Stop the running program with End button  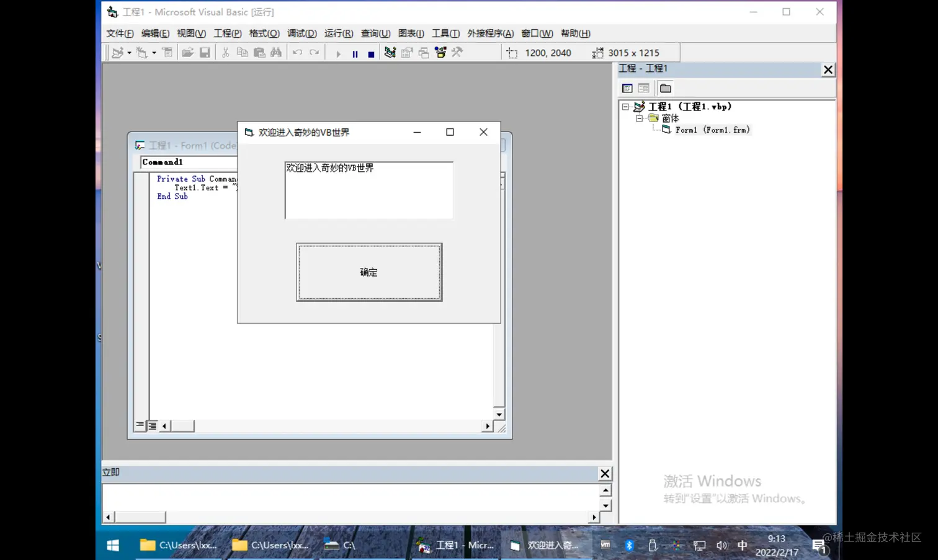point(371,53)
